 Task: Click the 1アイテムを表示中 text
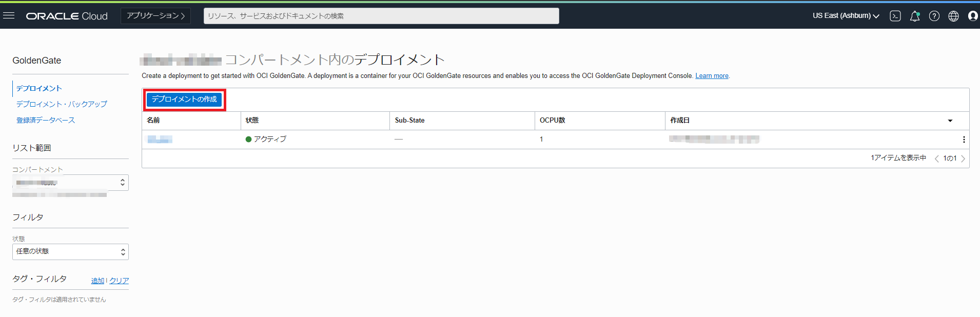898,158
